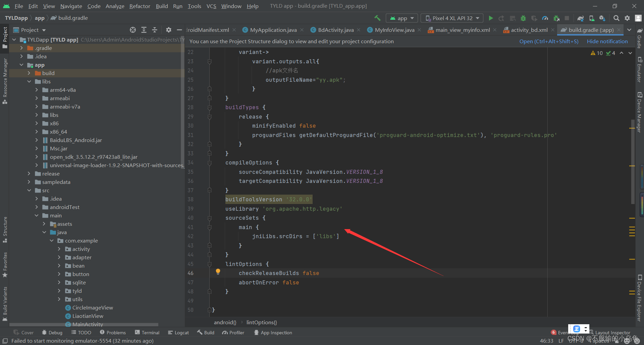Open the Refactor menu

(140, 6)
